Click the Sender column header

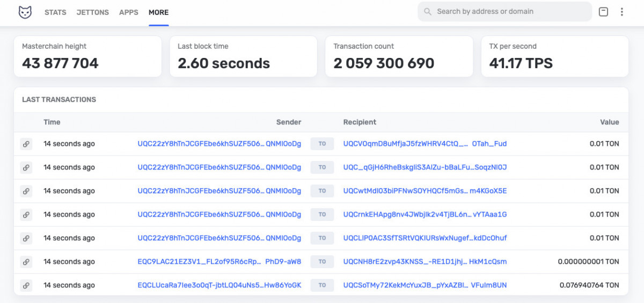(289, 122)
